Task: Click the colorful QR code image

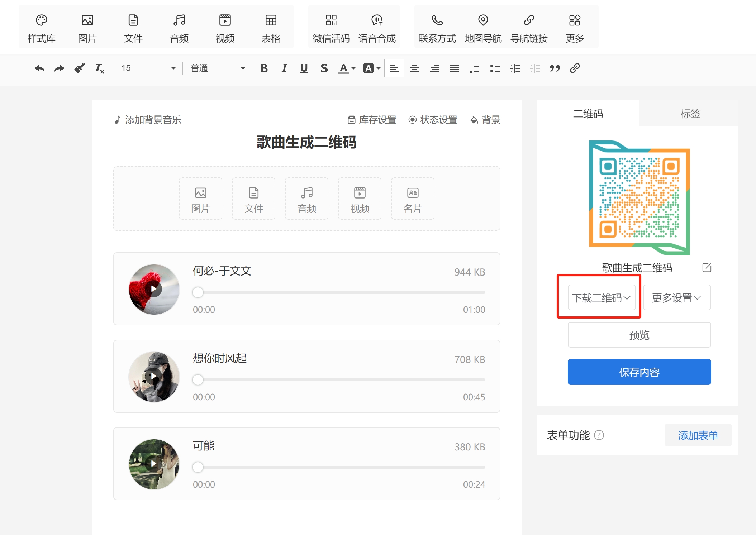Action: pos(639,197)
